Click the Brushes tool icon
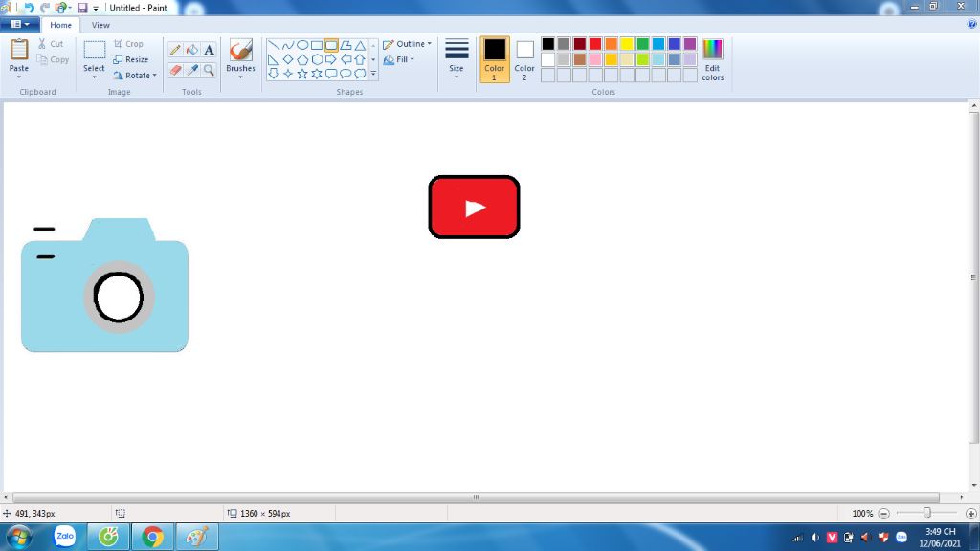This screenshot has height=551, width=980. coord(240,50)
